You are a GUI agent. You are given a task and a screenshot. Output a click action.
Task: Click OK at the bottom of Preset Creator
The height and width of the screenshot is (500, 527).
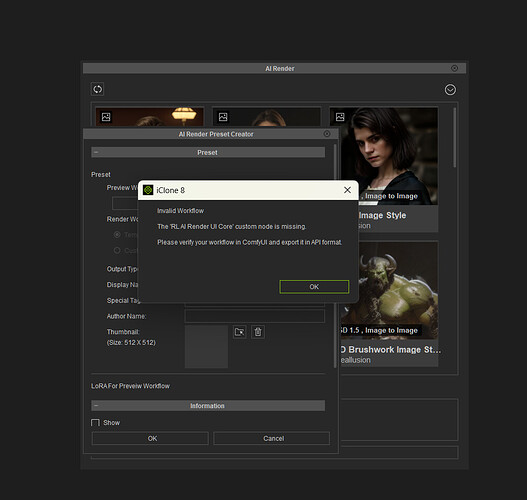click(x=150, y=438)
